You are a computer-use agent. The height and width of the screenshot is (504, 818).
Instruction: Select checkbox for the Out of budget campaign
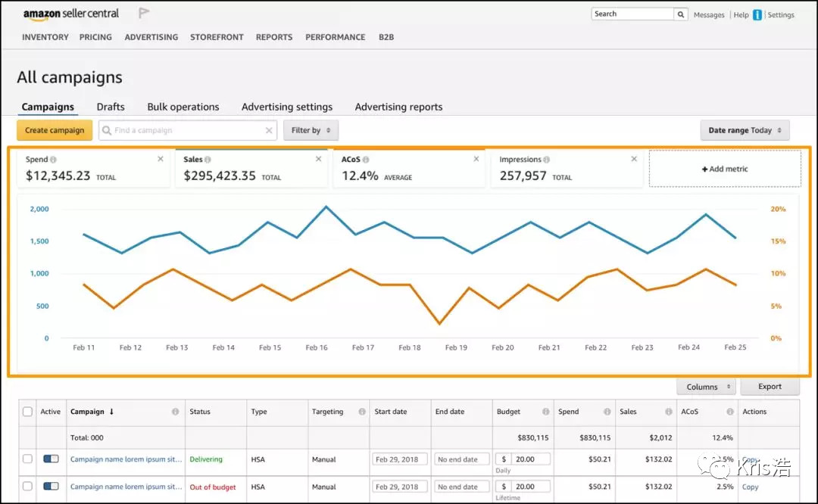pos(28,487)
